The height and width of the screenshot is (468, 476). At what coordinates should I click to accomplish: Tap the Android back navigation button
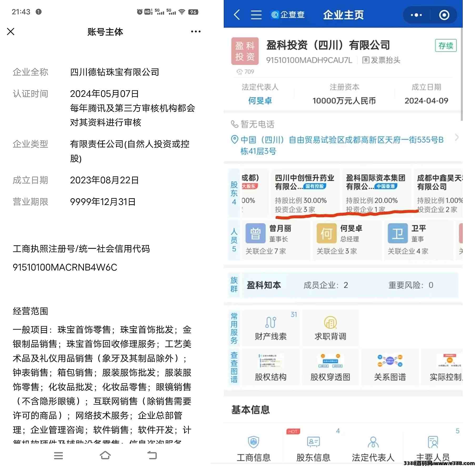click(x=152, y=455)
